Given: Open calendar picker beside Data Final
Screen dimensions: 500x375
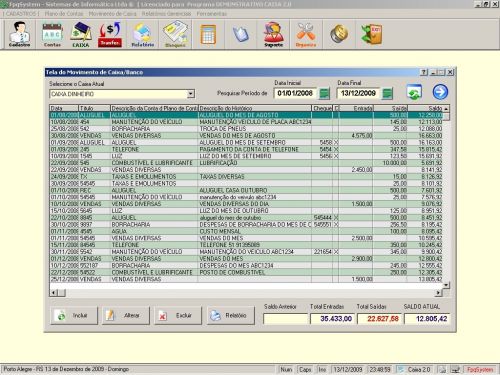Looking at the screenshot, I should [x=387, y=94].
